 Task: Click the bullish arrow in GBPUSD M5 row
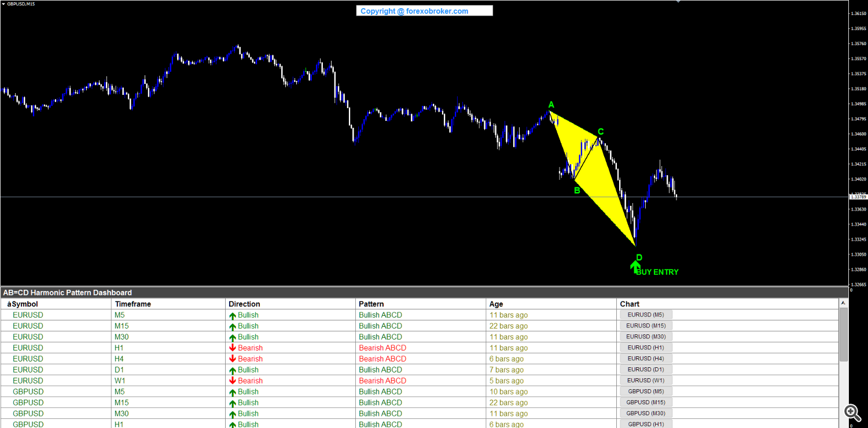point(233,392)
